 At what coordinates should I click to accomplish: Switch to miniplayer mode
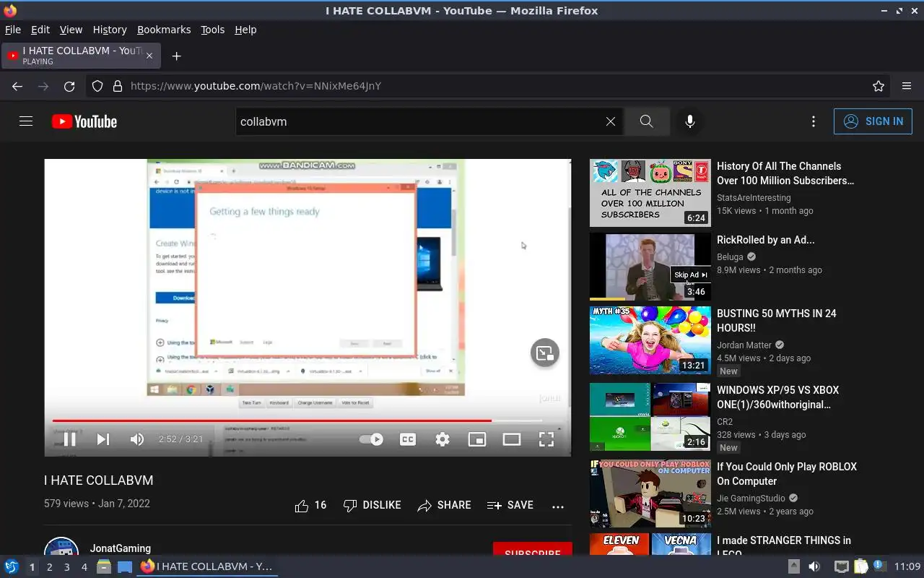[x=477, y=439]
